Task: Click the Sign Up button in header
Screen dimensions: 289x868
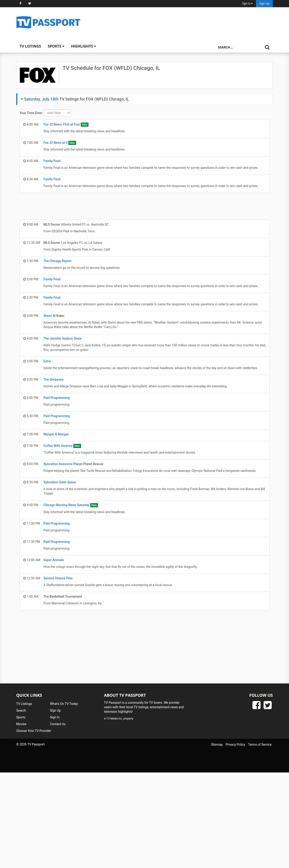Action: (x=264, y=4)
